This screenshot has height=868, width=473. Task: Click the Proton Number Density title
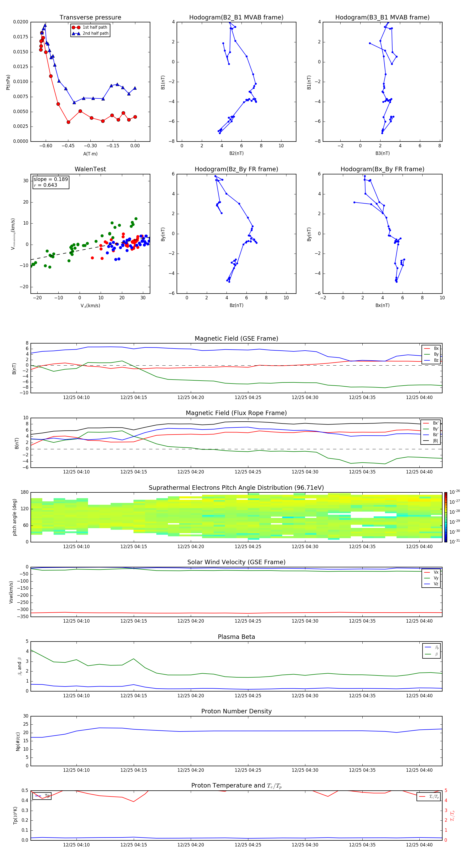(236, 711)
